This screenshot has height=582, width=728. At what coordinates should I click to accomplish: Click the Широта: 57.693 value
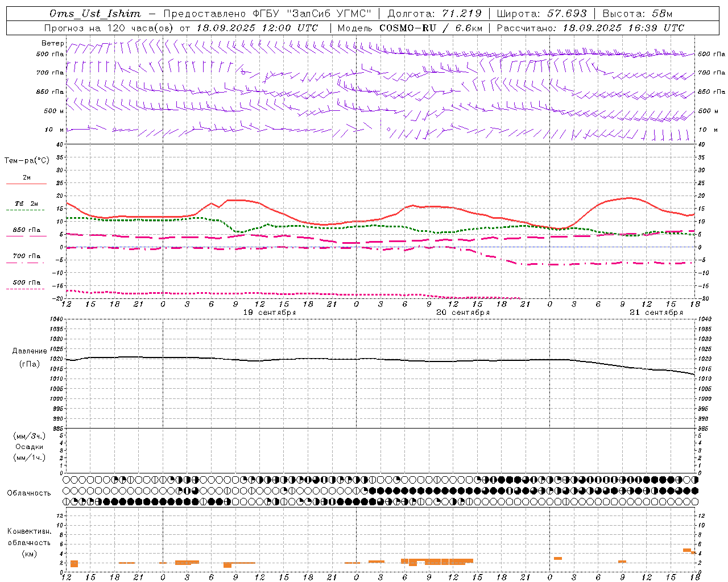pos(541,14)
